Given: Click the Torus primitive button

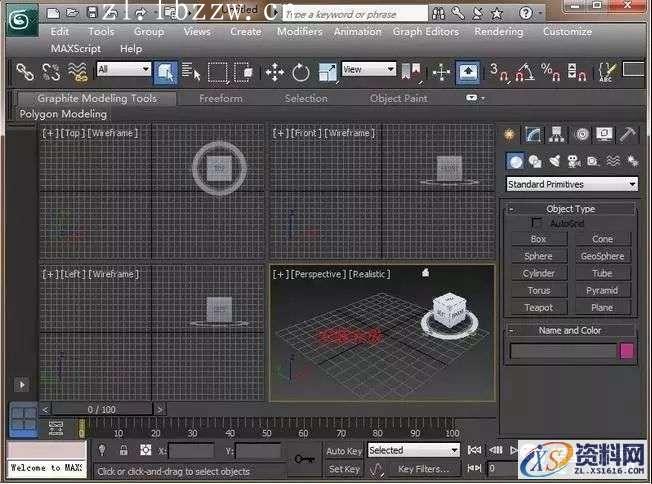Looking at the screenshot, I should [x=539, y=291].
